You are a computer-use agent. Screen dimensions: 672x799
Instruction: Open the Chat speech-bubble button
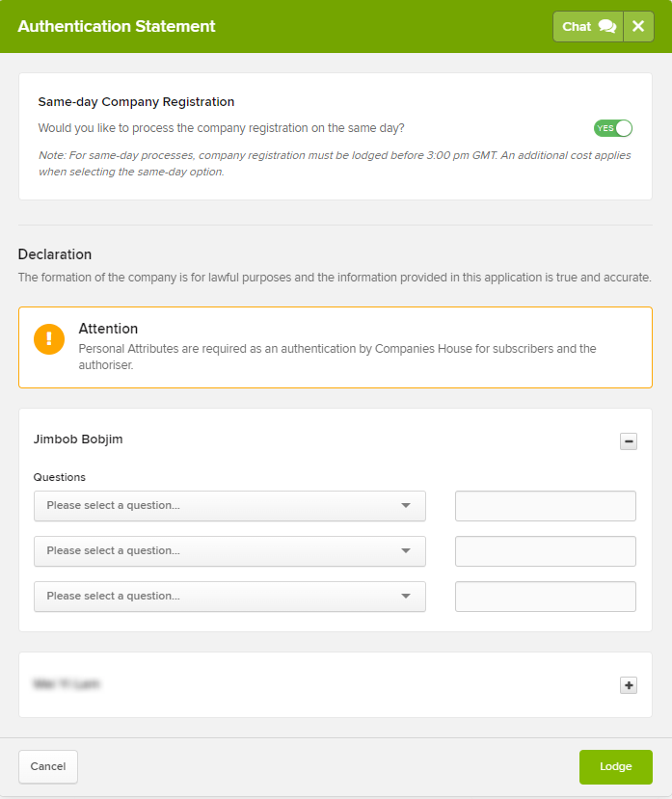click(x=588, y=26)
